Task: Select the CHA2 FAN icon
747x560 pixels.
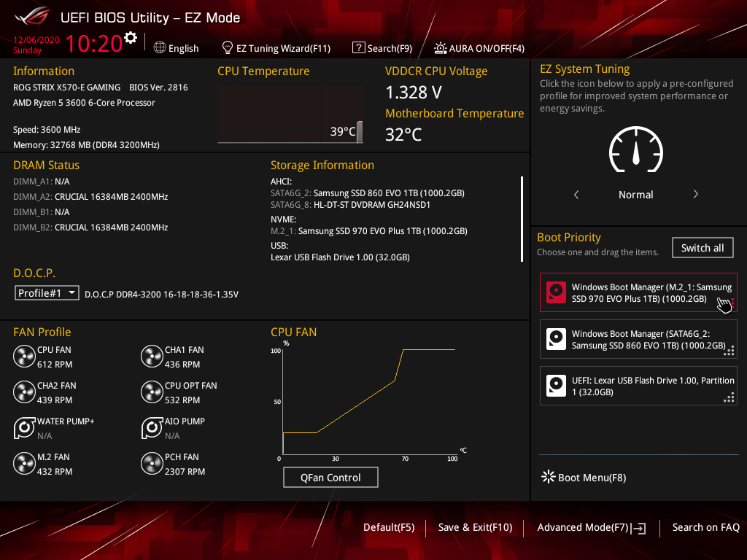Action: coord(24,392)
